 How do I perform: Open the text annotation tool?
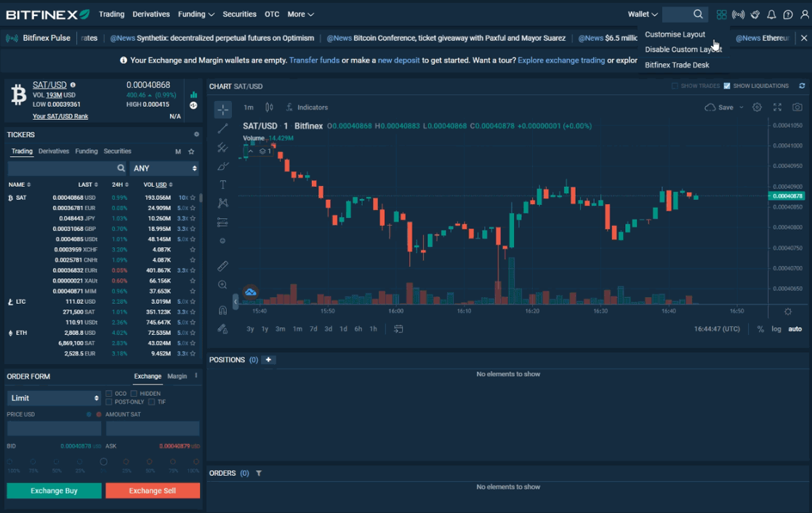(223, 185)
